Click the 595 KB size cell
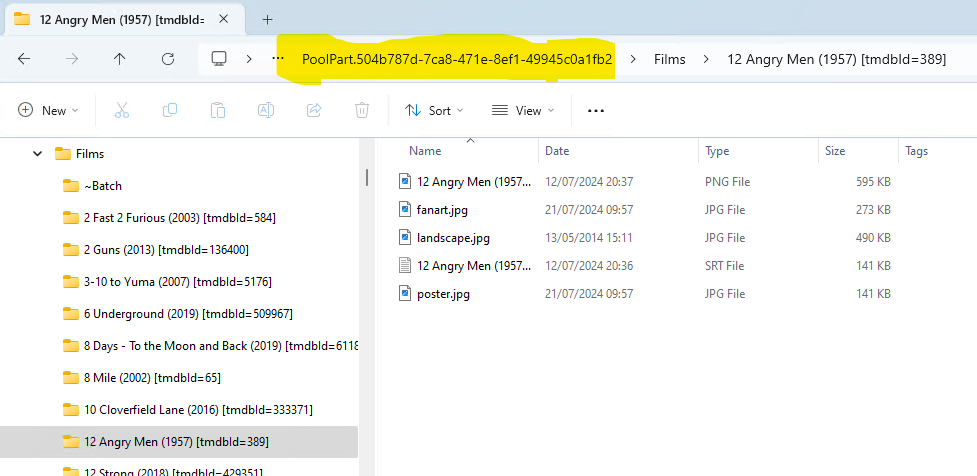Viewport: 977px width, 476px height. [x=873, y=182]
